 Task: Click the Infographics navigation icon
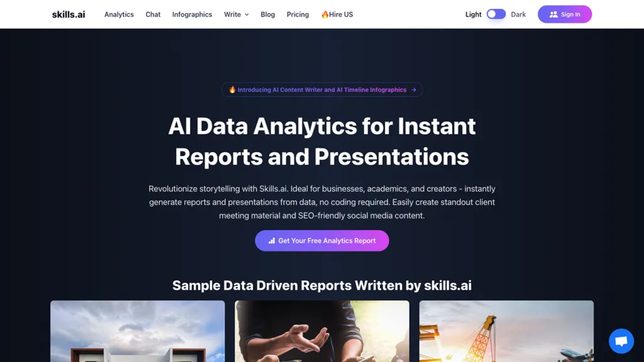192,14
